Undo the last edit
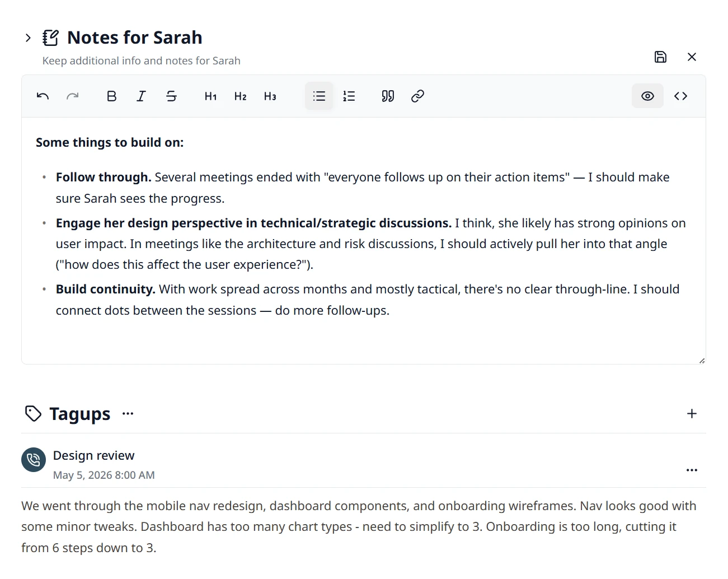 (x=43, y=96)
